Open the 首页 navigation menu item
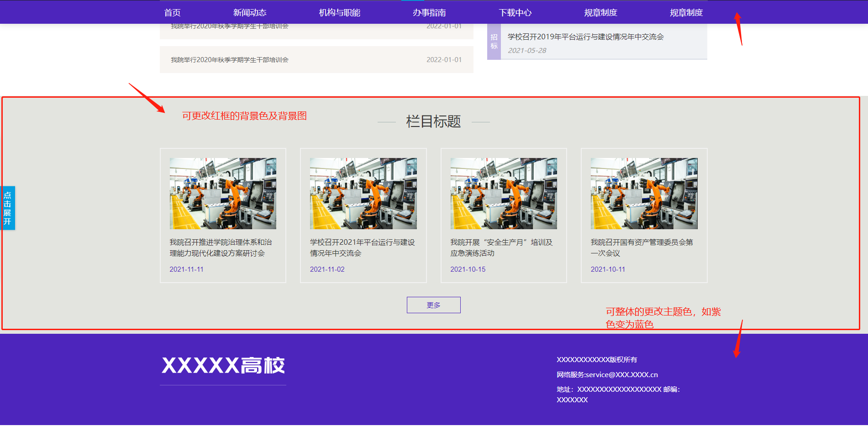Image resolution: width=868 pixels, height=426 pixels. click(172, 13)
